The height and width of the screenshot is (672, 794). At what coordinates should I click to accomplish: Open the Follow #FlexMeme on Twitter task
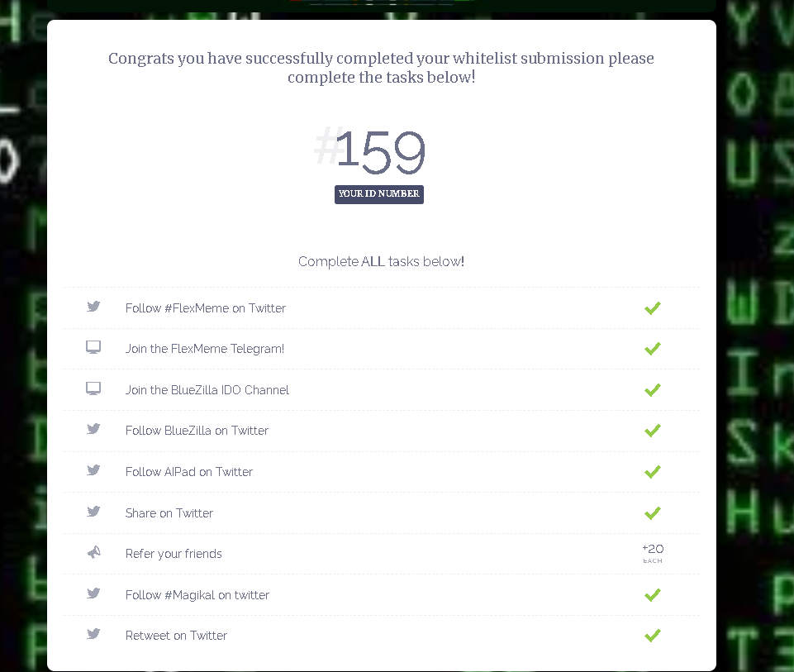382,307
